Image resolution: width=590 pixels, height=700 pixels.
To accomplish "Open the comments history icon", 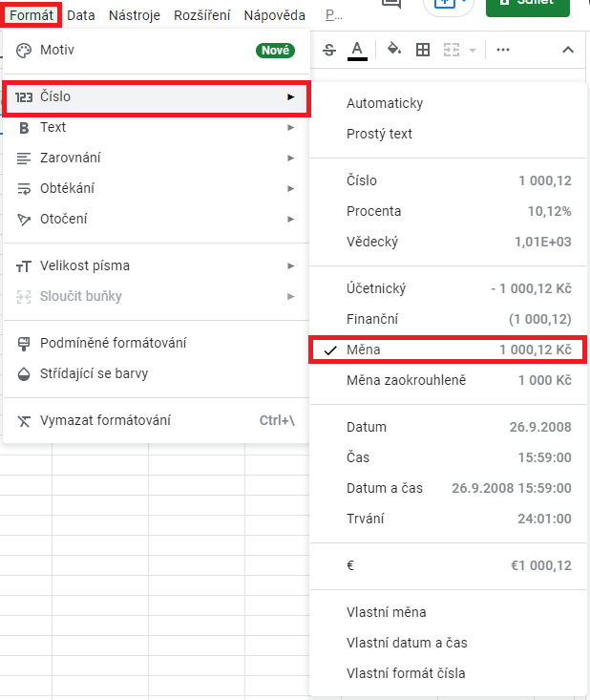I will [390, 4].
